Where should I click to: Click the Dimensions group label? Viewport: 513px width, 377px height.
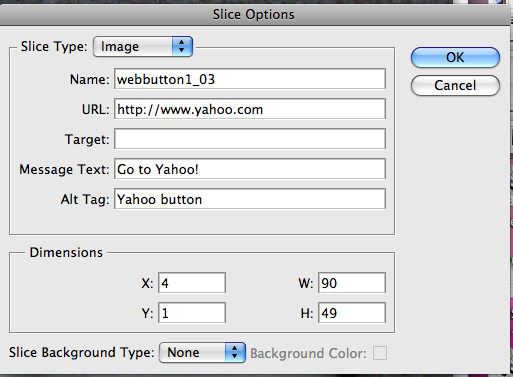pos(66,252)
